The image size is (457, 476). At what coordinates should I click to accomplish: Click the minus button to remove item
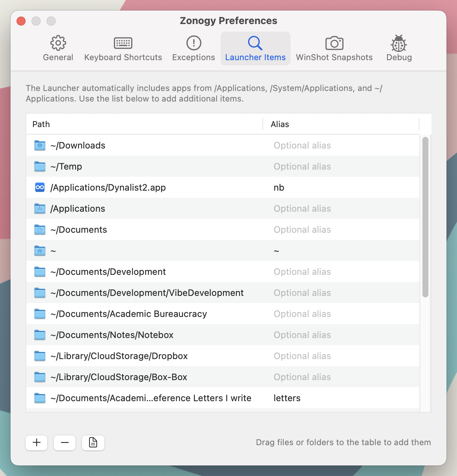pyautogui.click(x=65, y=443)
